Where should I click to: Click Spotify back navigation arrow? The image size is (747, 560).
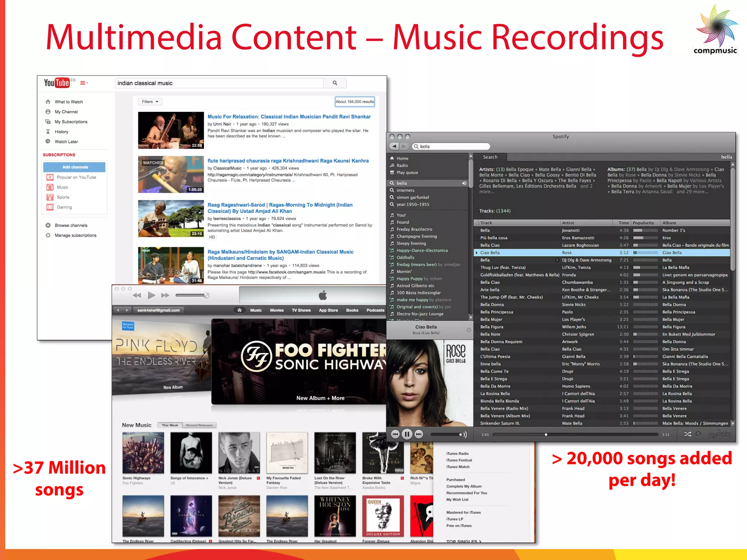click(394, 146)
